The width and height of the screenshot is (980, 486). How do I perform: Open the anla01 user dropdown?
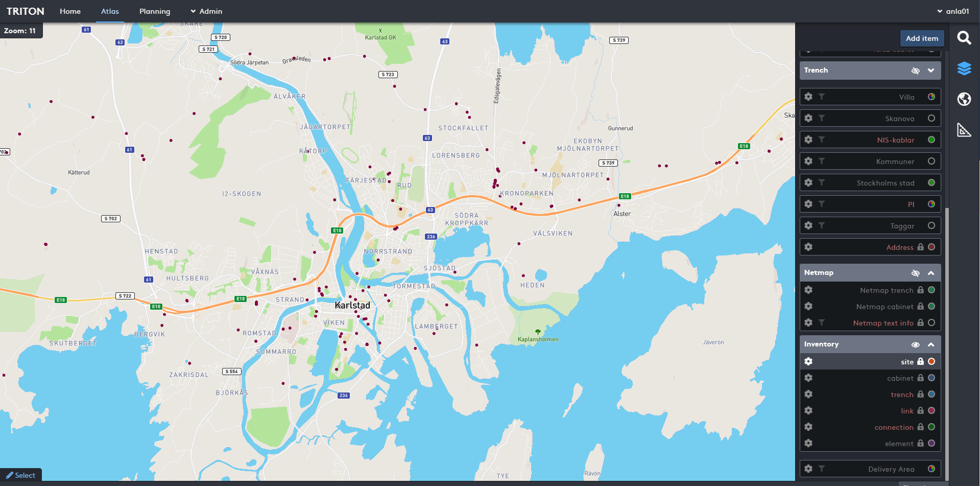[x=953, y=11]
